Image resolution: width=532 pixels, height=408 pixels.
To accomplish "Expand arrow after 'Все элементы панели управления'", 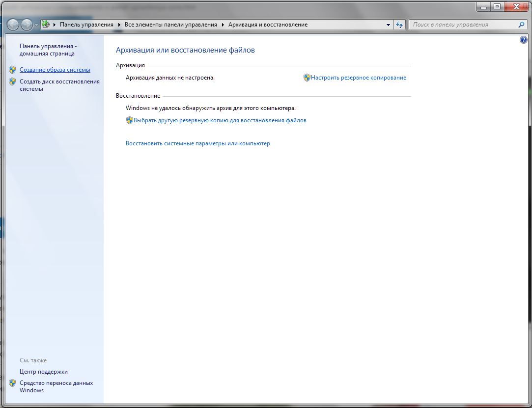I will point(223,25).
